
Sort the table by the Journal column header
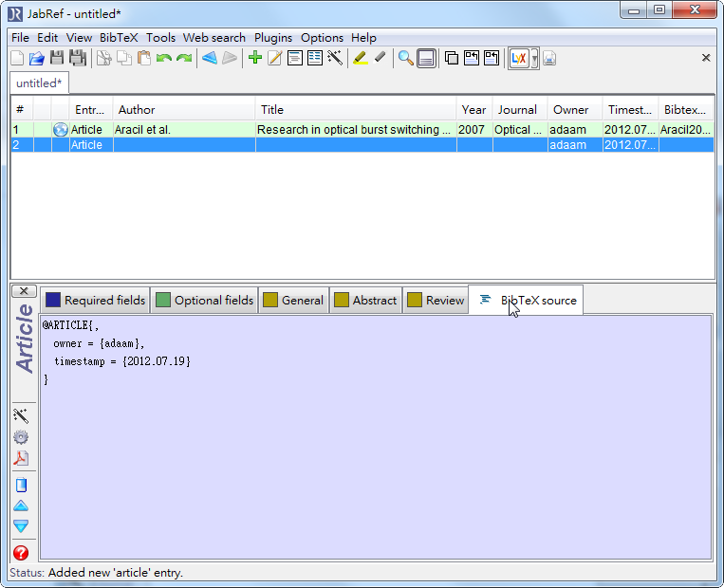pyautogui.click(x=519, y=110)
